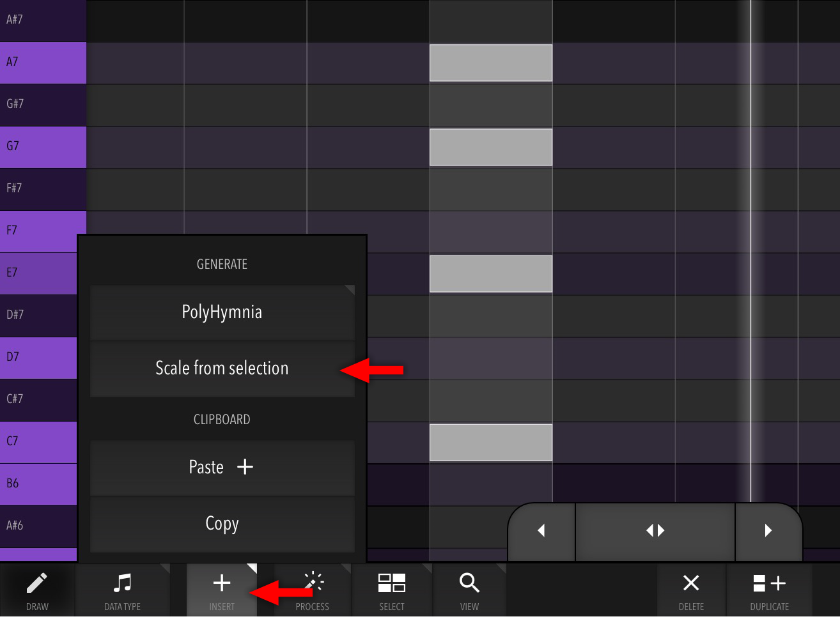Open the Process magic wand tool
Viewport: 840px width, 619px height.
point(313,590)
